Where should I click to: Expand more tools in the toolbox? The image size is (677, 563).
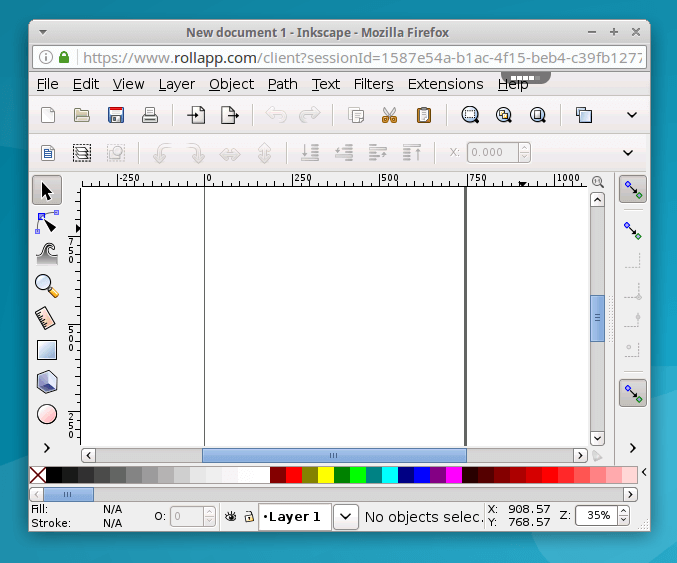[x=47, y=448]
